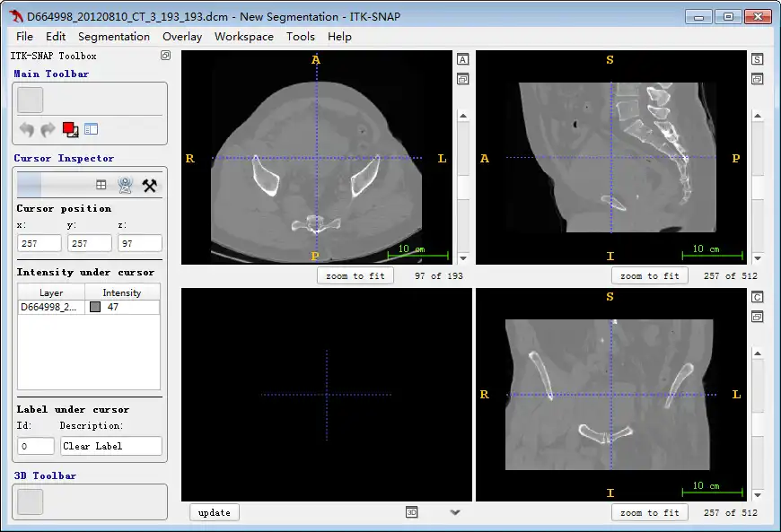
Task: Click the grid icon in Cursor Inspector
Action: pyautogui.click(x=101, y=185)
